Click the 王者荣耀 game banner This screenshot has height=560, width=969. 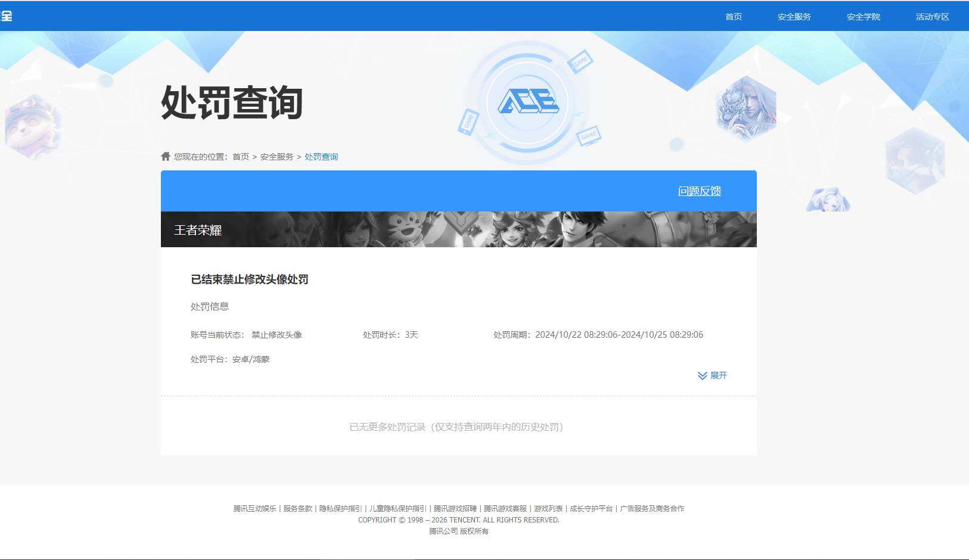458,229
